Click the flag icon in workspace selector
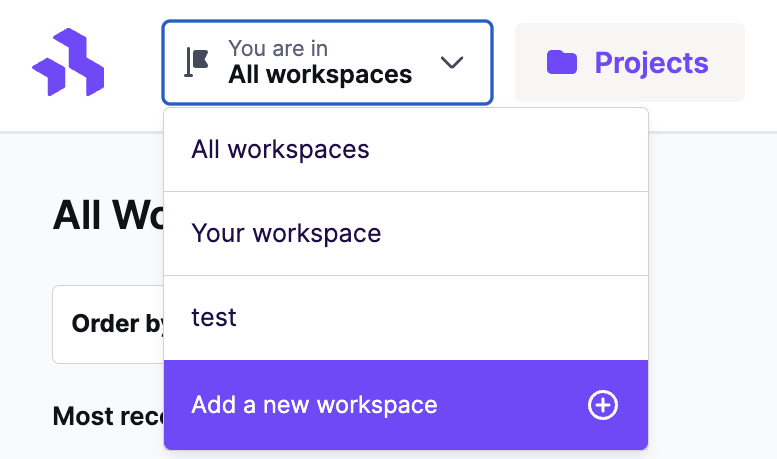Screen dimensions: 777x459 pos(197,62)
